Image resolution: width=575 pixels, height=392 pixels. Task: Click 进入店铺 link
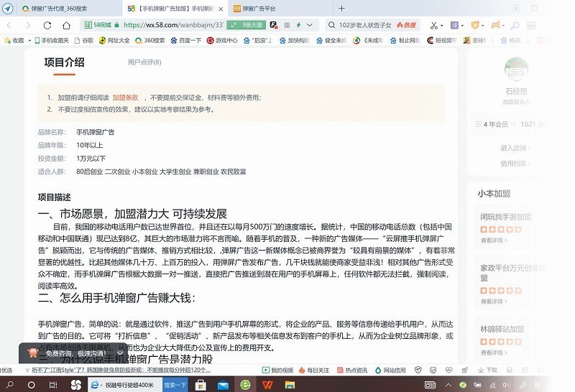click(515, 148)
